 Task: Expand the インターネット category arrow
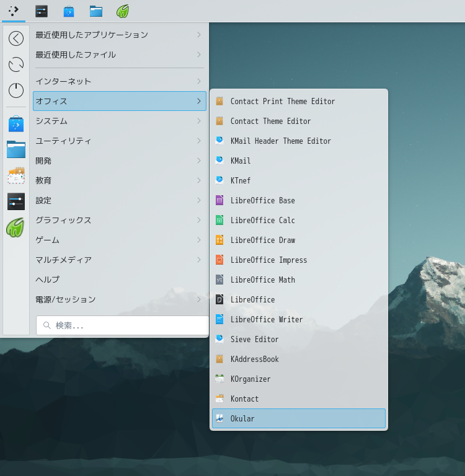tap(198, 81)
